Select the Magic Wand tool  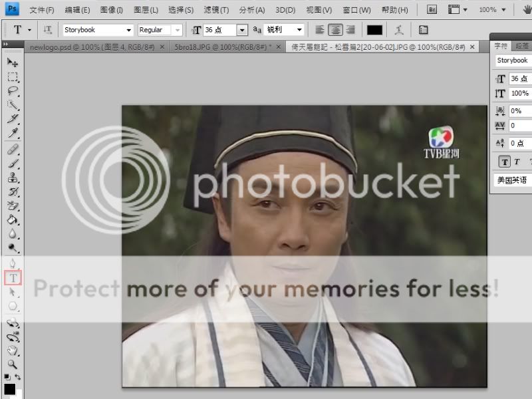click(x=13, y=105)
